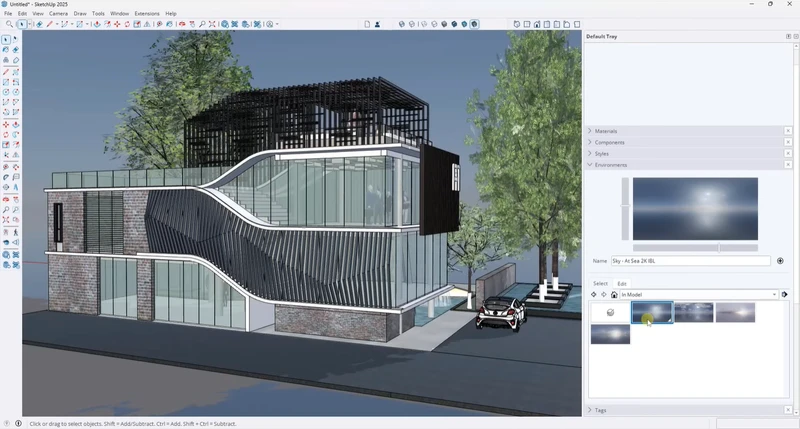This screenshot has width=800, height=429.
Task: Enable Hidden Line face style
Action: point(434,24)
